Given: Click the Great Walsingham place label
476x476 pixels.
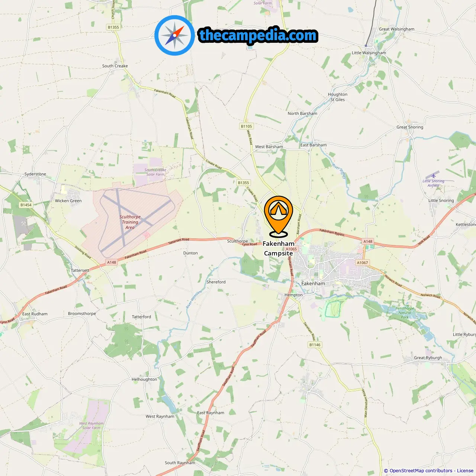Looking at the screenshot, I should pyautogui.click(x=396, y=29).
